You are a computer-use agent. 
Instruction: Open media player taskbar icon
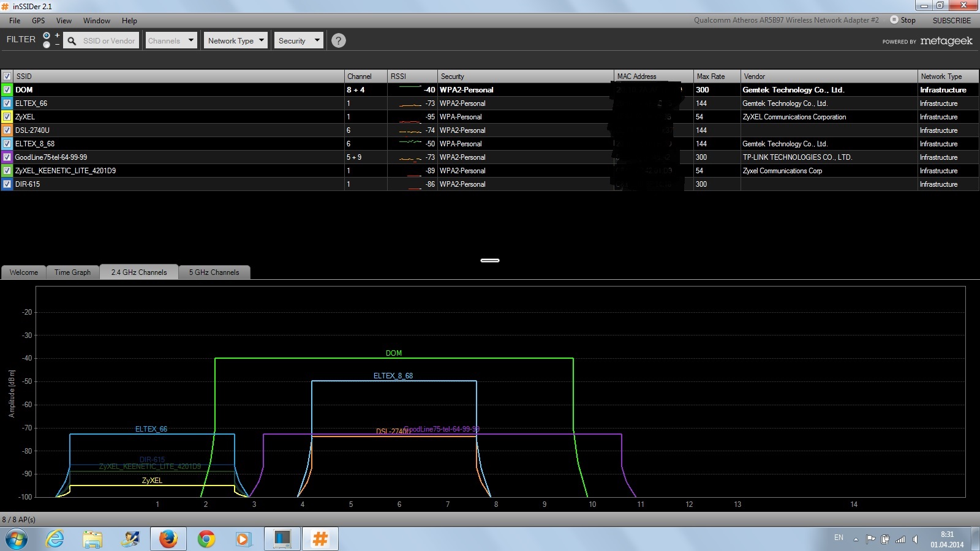click(x=244, y=539)
